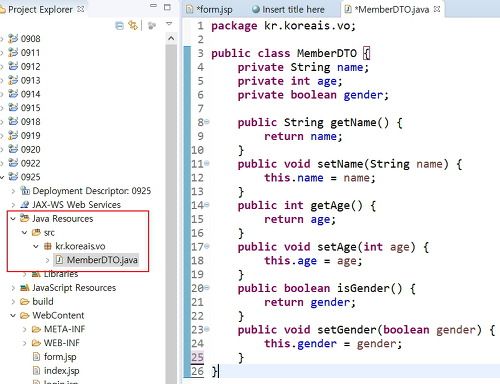This screenshot has height=384, width=500.
Task: Click the build folder icon
Action: coord(25,302)
